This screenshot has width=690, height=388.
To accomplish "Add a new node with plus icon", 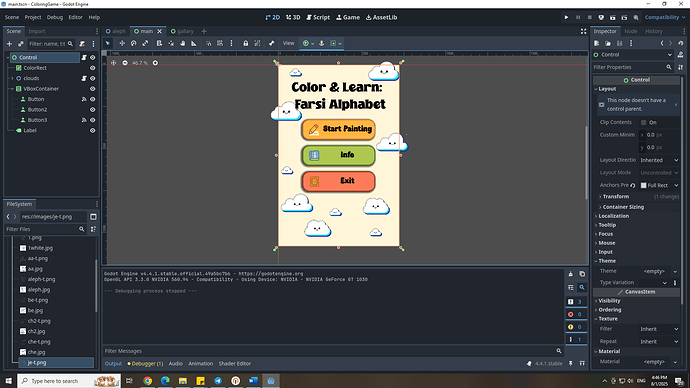I will point(9,44).
